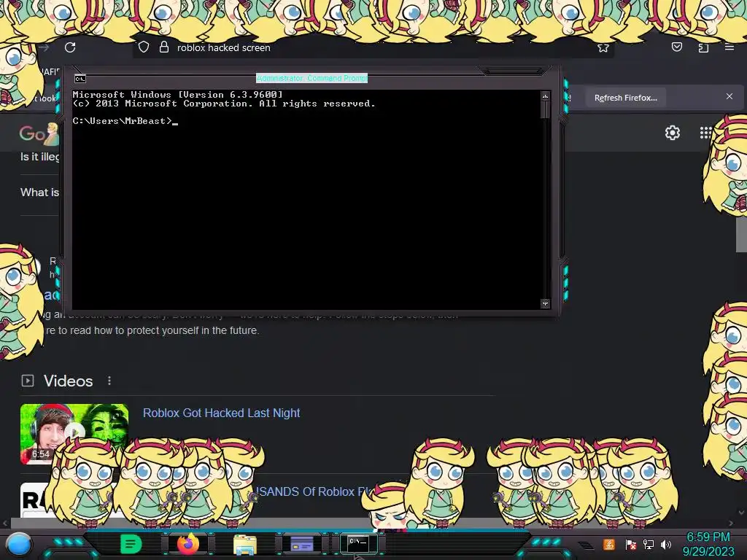747x560 pixels.
Task: Dismiss the Refresh Firefox notification bar
Action: (x=729, y=97)
